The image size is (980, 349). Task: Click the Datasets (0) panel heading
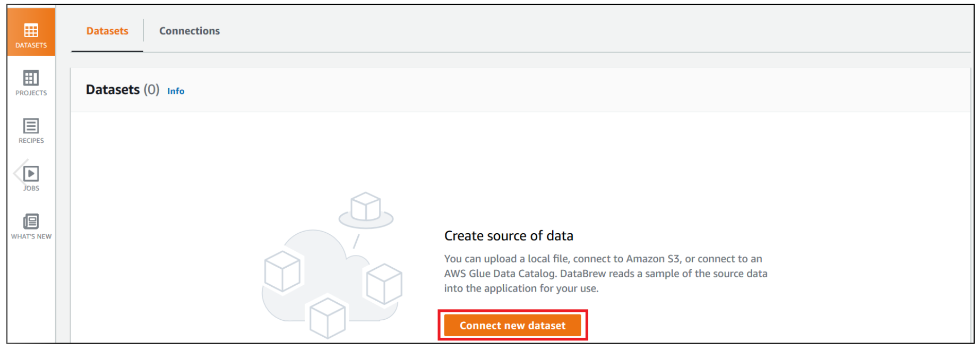tap(123, 90)
